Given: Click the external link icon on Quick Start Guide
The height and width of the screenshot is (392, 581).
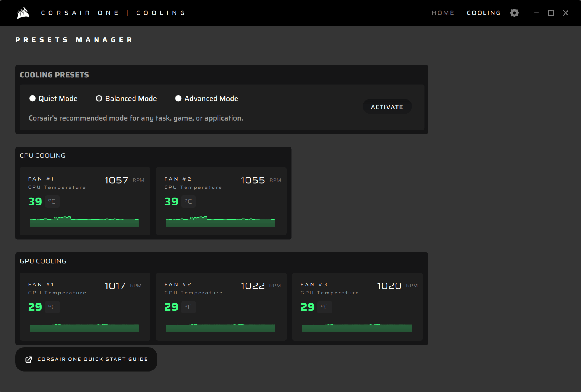Looking at the screenshot, I should (29, 359).
